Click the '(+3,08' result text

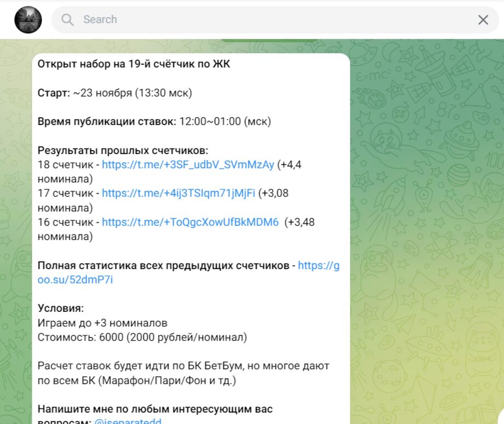pos(273,193)
